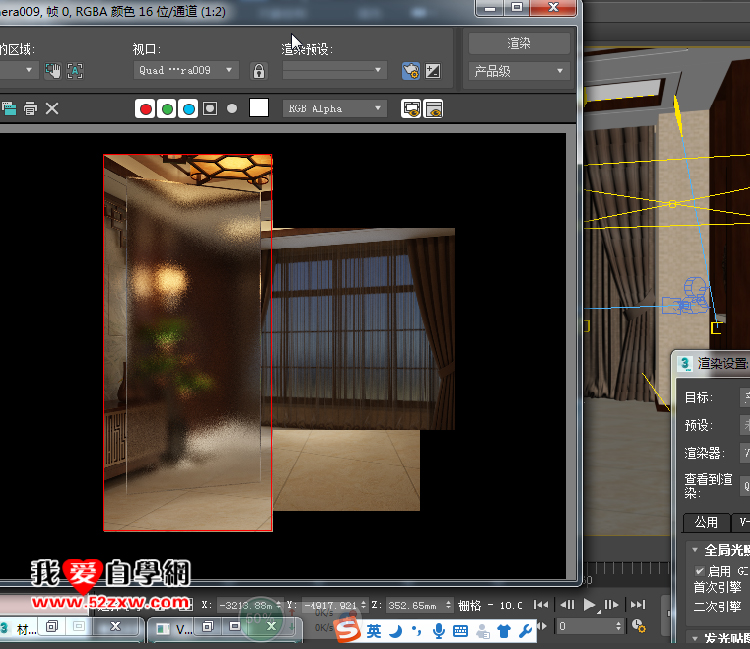Click the print image icon
Screen dimensions: 750x649
tap(30, 109)
